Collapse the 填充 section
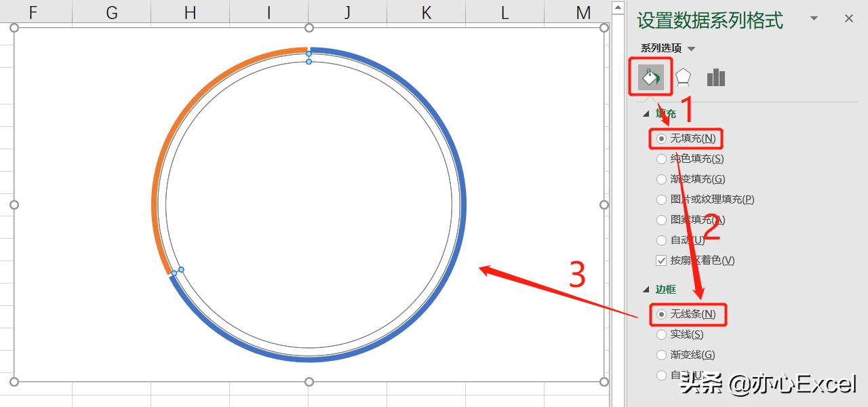 tap(646, 114)
